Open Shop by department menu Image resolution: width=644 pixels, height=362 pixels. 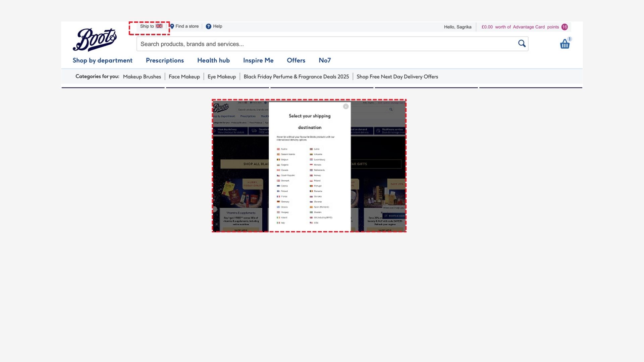pyautogui.click(x=103, y=60)
